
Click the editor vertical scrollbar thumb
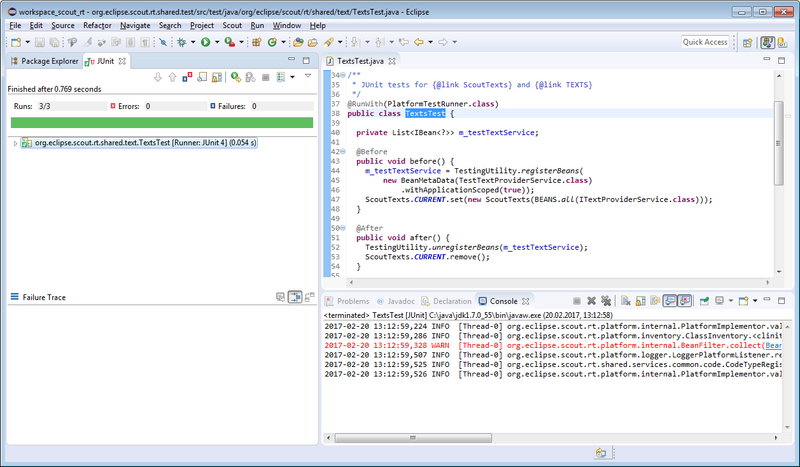tap(779, 143)
